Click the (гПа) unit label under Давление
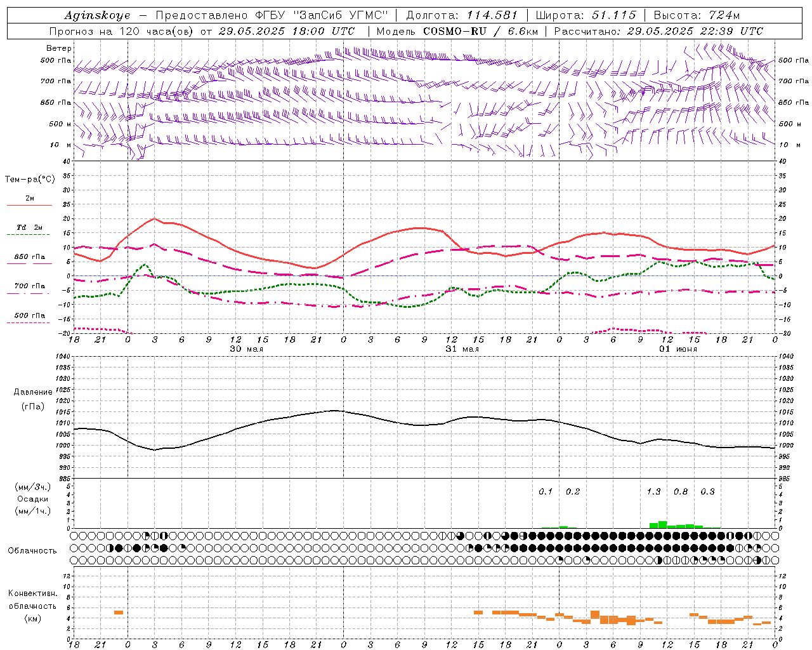The image size is (812, 650). pyautogui.click(x=33, y=406)
